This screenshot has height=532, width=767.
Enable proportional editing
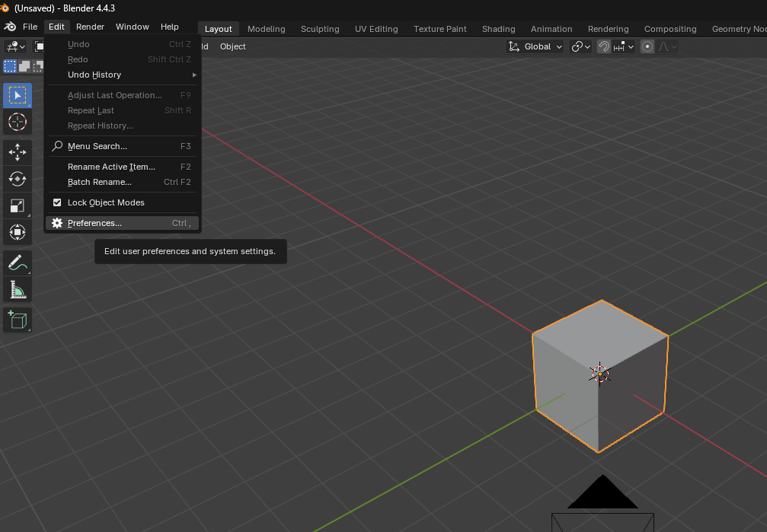[x=647, y=46]
